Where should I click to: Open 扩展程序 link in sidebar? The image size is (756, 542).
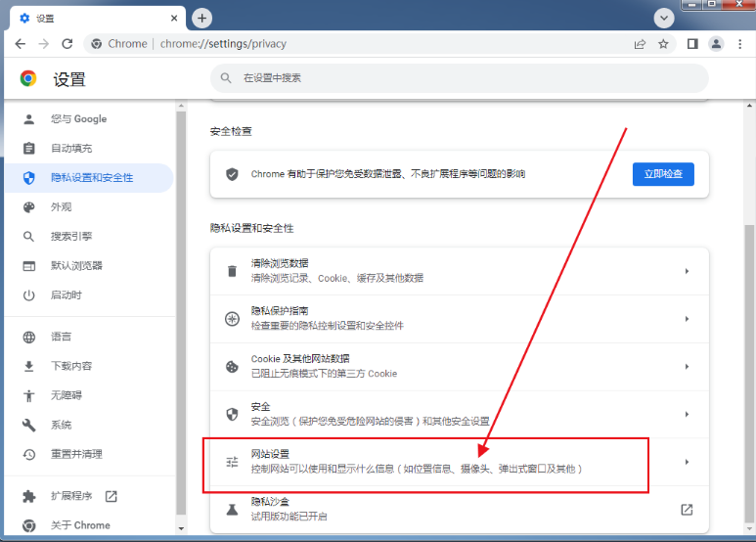[90, 496]
